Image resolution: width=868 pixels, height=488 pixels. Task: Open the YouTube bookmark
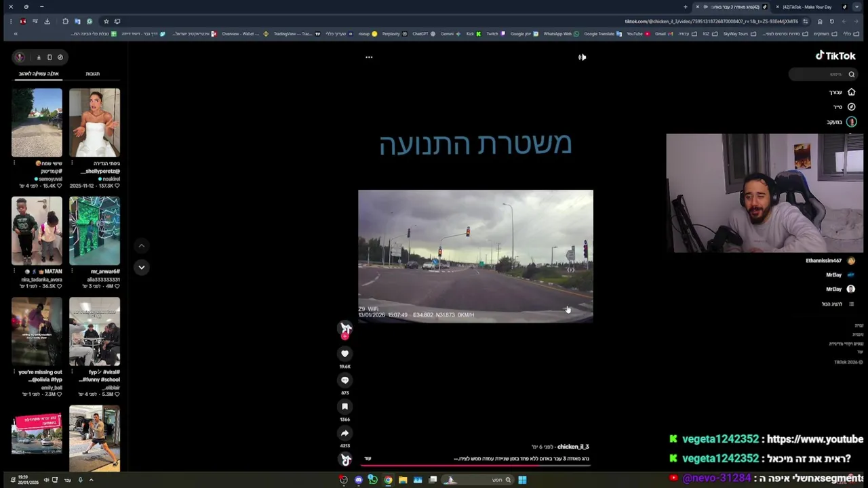(x=638, y=34)
